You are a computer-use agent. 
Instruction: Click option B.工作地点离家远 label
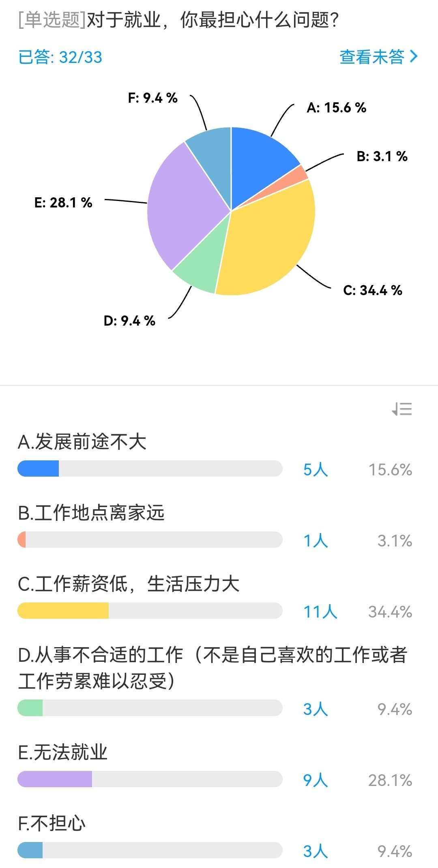tap(91, 513)
